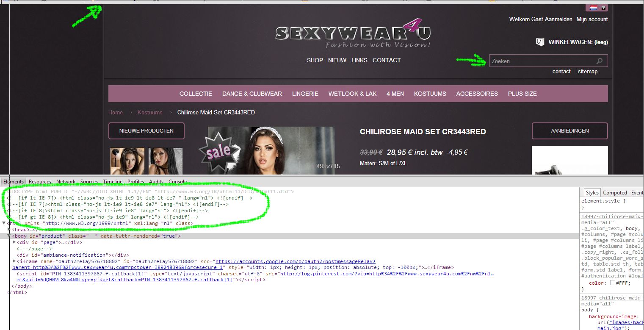Select the div id="ambiance-notification" element
Screen dimensions: 644x330
(72, 255)
